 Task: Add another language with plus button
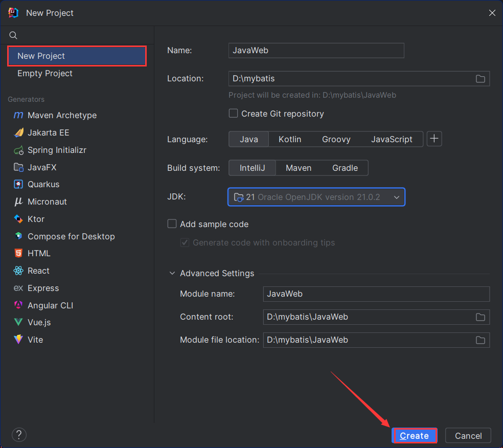point(434,139)
